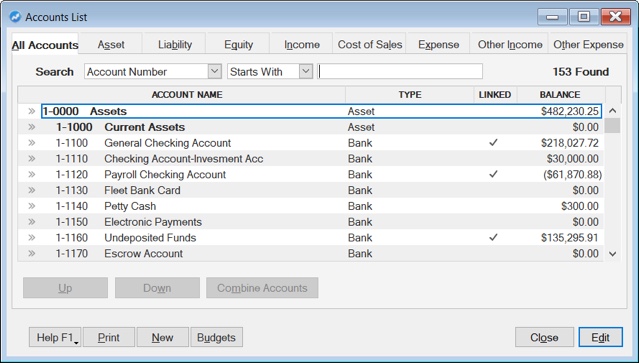Open Budgets

point(216,337)
